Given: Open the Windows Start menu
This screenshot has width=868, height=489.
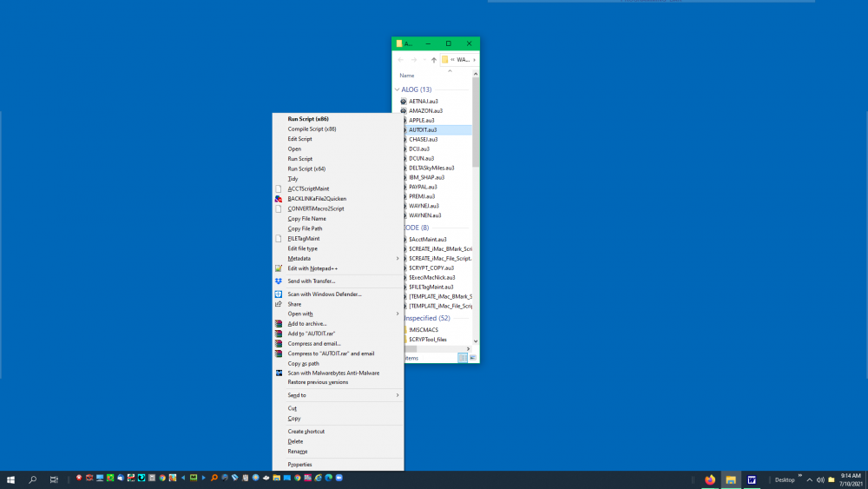Looking at the screenshot, I should click(10, 479).
